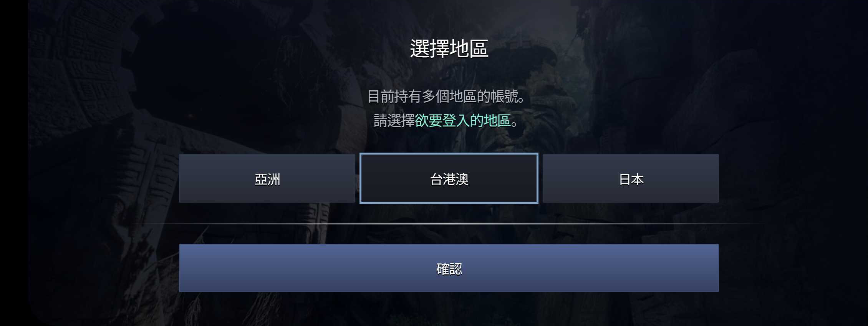The height and width of the screenshot is (326, 868).
Task: Confirm selection with the 確認 button
Action: (x=449, y=268)
